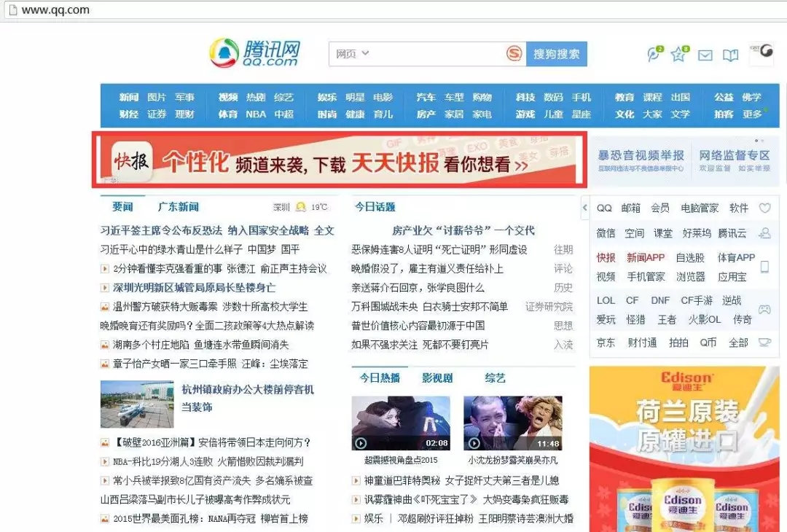Open headline 杭州镇政府办公大楼前停客机当装饰
787x532 pixels.
(x=248, y=398)
